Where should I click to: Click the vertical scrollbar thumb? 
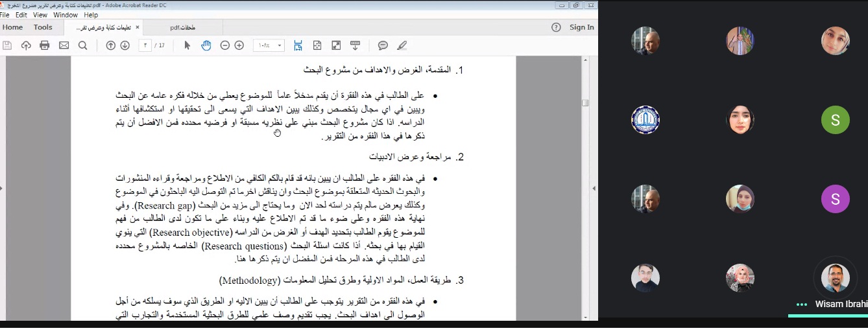[x=585, y=102]
